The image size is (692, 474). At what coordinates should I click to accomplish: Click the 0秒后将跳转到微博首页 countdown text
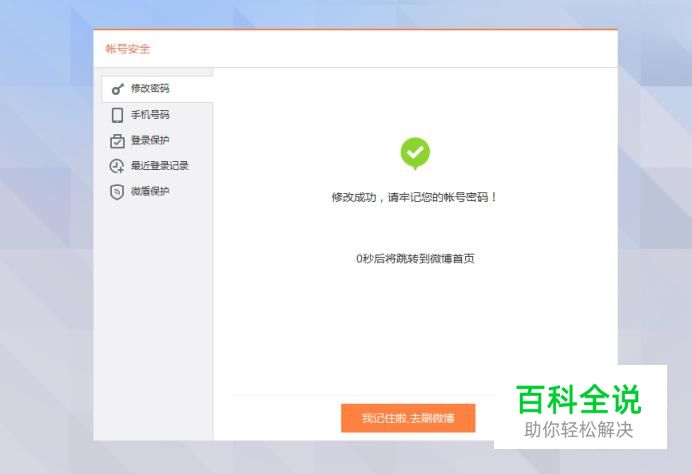[x=415, y=259]
